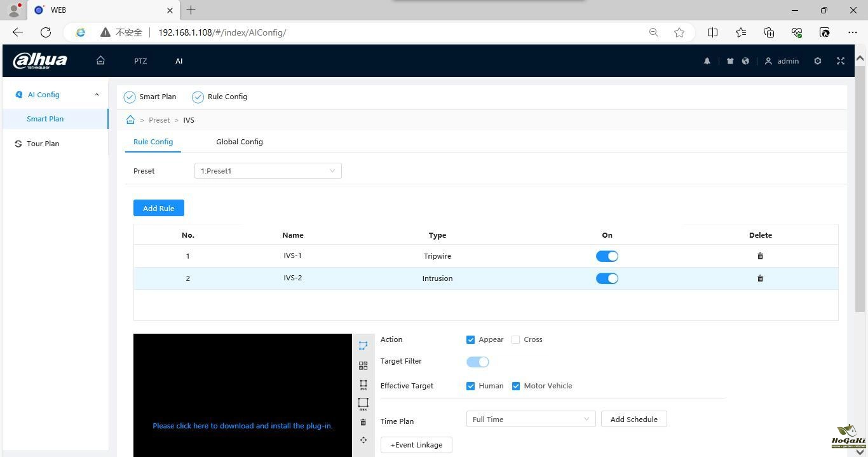Click the Add Rule button
This screenshot has width=868, height=457.
point(158,208)
